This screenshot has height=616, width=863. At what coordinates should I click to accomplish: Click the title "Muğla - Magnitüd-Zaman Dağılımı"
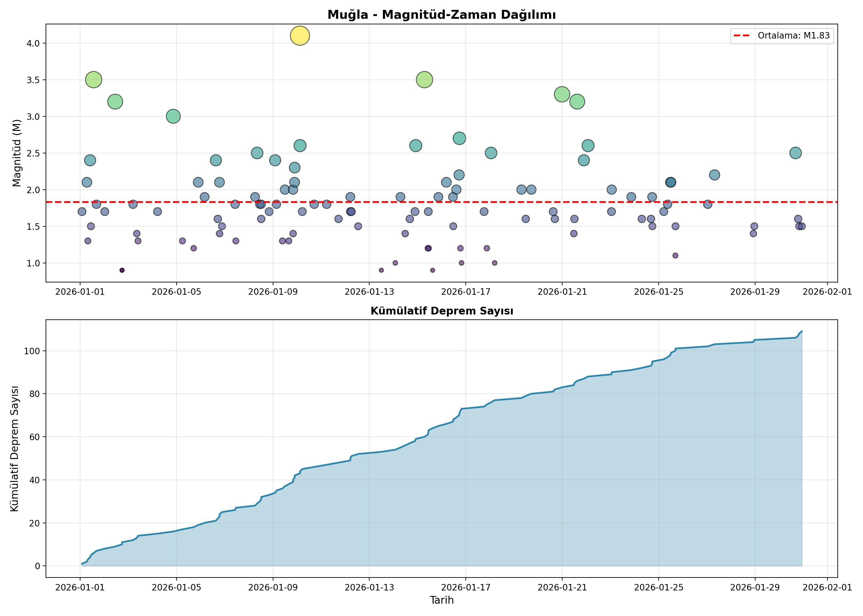tap(442, 15)
